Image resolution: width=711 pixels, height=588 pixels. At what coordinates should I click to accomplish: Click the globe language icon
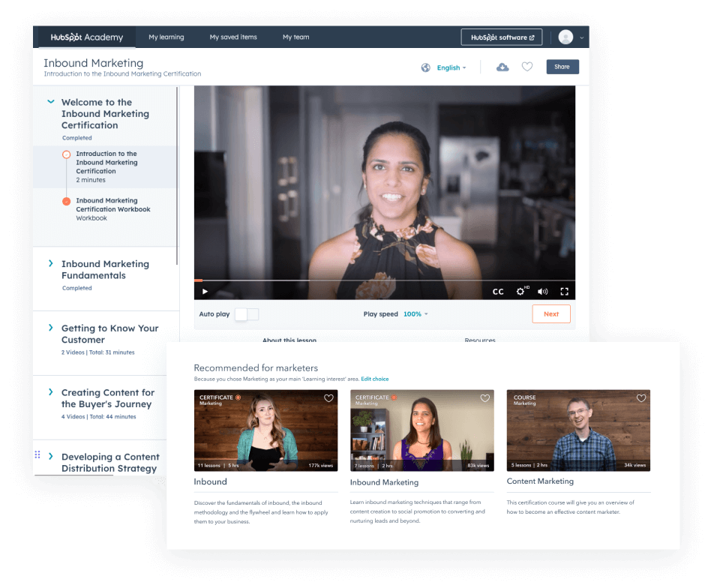tap(426, 67)
